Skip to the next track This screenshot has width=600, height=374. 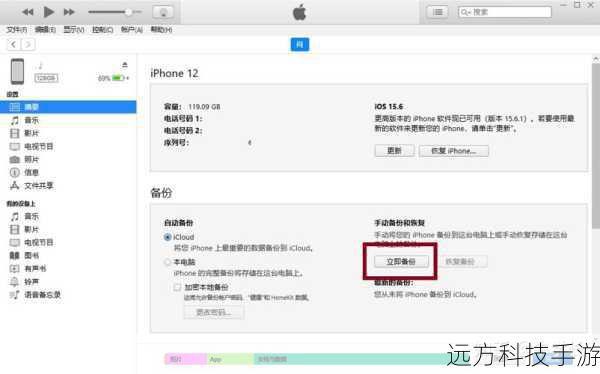coord(69,12)
